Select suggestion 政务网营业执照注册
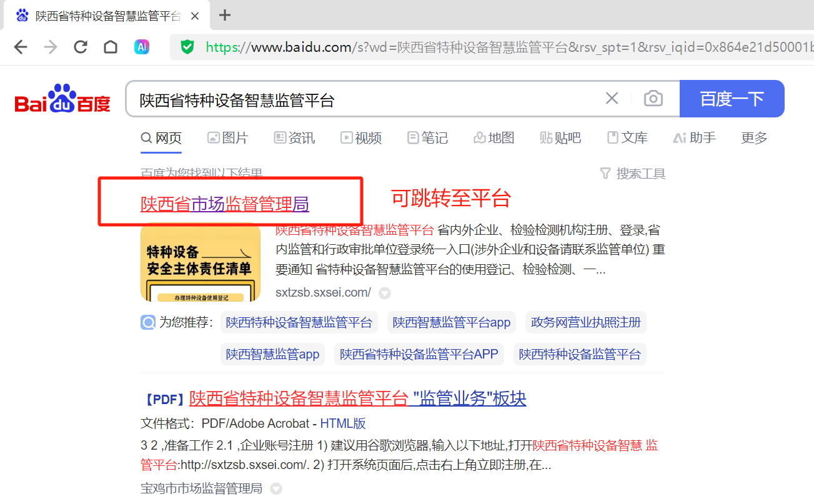 tap(586, 322)
